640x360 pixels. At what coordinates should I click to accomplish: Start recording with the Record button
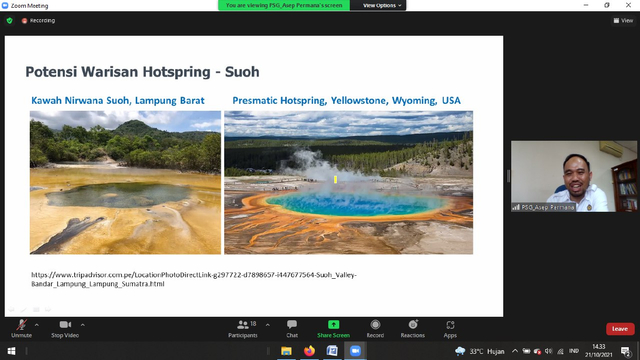375,329
